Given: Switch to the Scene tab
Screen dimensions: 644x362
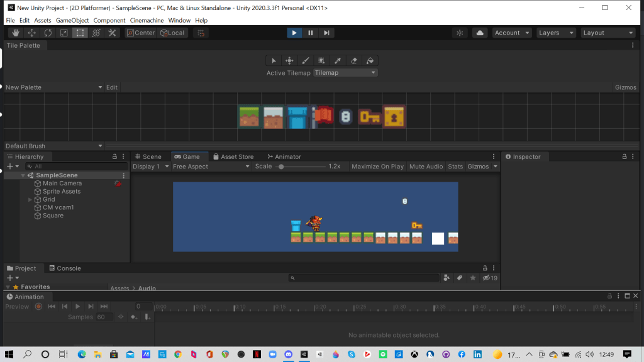Looking at the screenshot, I should tap(148, 156).
